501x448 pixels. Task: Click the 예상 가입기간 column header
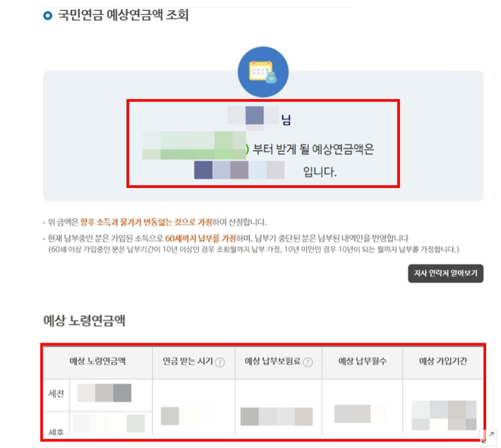click(x=443, y=361)
